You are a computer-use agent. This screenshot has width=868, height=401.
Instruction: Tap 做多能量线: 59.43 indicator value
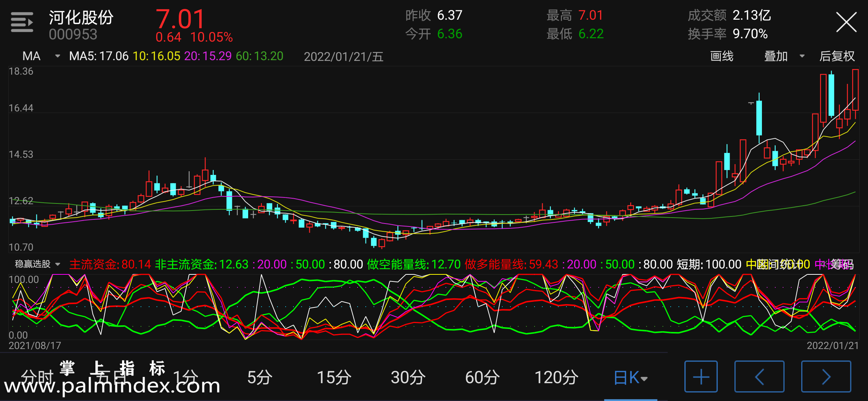coord(511,264)
